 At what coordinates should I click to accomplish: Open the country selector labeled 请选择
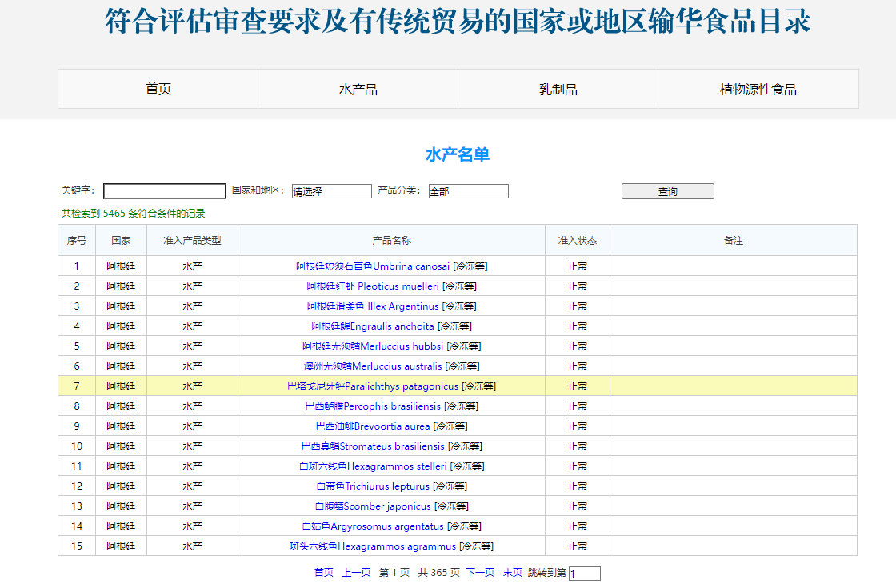coord(331,190)
